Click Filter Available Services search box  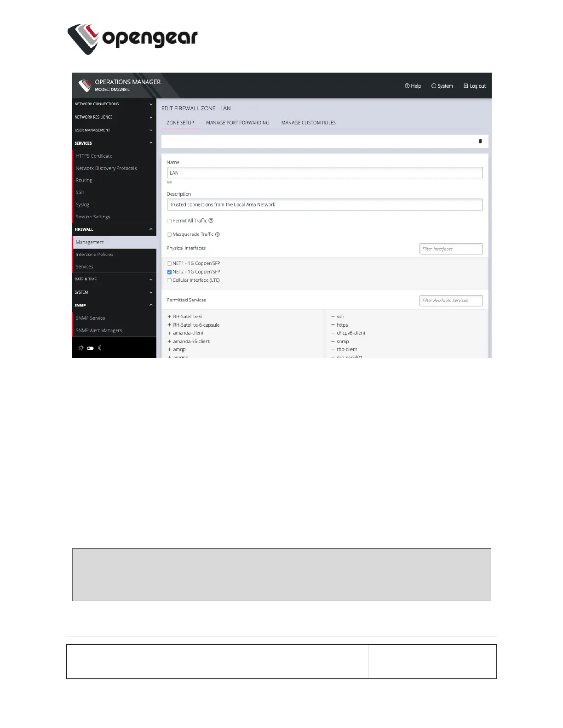coord(451,301)
